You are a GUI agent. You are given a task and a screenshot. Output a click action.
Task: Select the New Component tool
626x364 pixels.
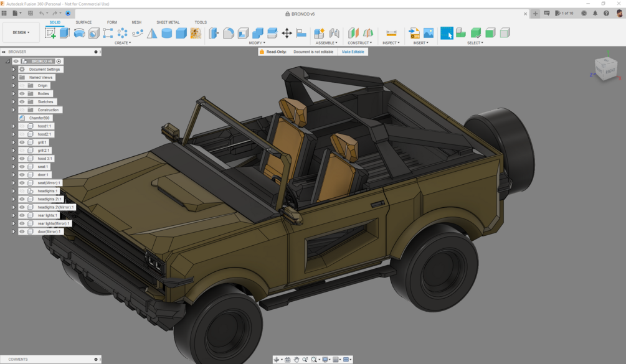pos(319,33)
